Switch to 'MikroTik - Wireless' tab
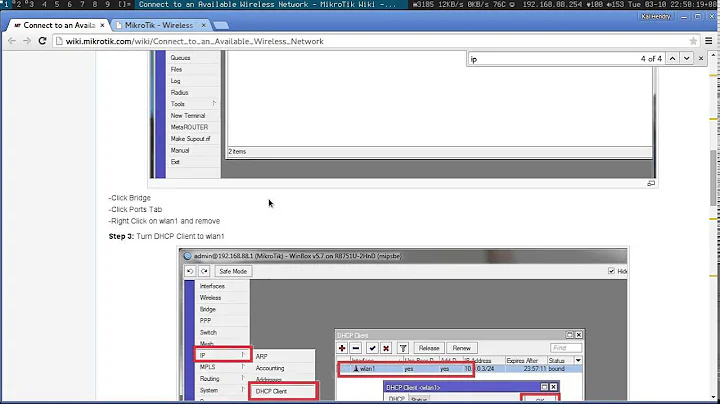The image size is (720, 404). pyautogui.click(x=159, y=25)
